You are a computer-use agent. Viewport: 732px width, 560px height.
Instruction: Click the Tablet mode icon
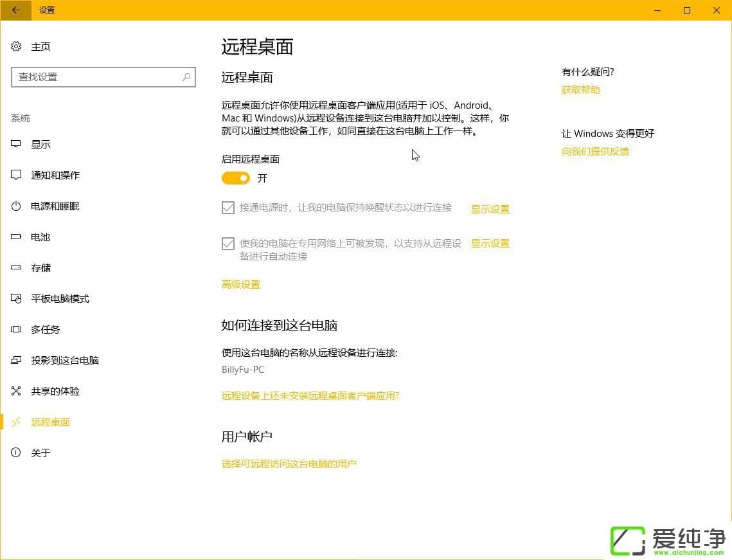(16, 299)
